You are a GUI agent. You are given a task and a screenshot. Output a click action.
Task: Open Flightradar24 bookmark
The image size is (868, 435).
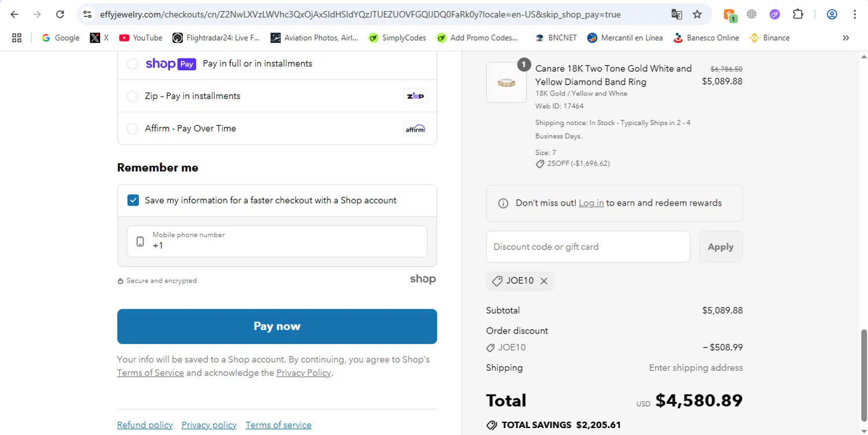(x=216, y=38)
